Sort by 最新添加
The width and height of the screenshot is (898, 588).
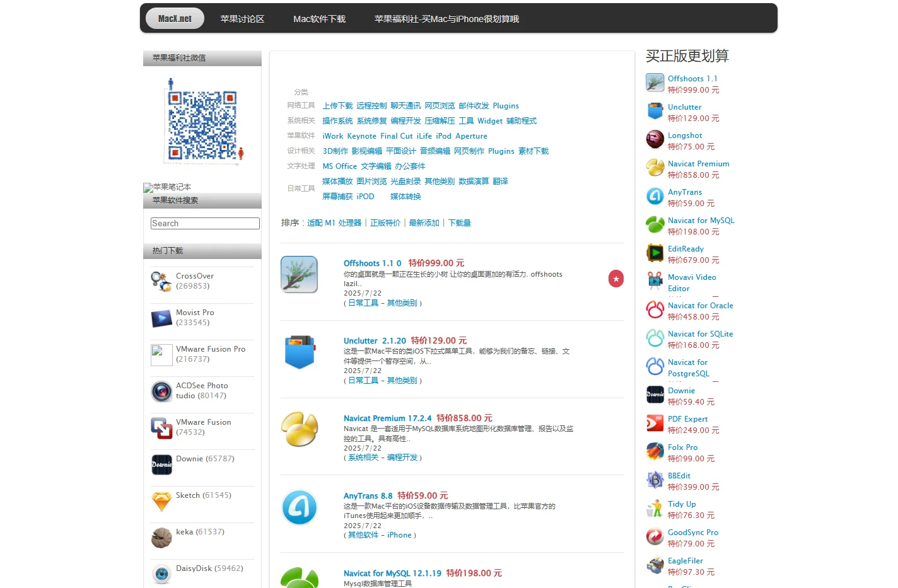click(424, 223)
